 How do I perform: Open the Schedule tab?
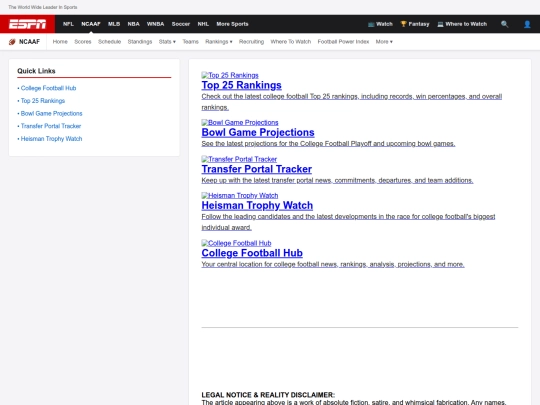pyautogui.click(x=110, y=42)
